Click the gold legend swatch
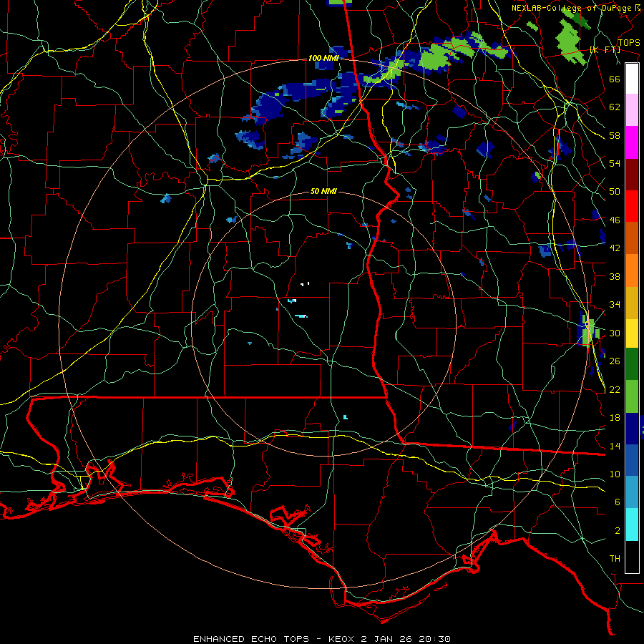The width and height of the screenshot is (644, 644). [632, 303]
